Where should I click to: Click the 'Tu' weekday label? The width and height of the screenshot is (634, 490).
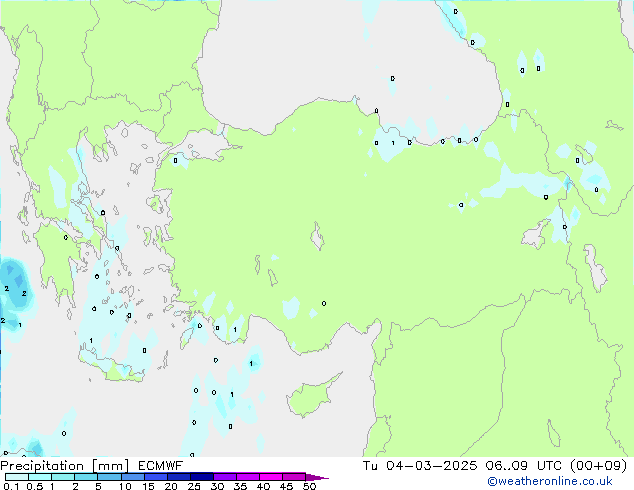tap(370, 466)
